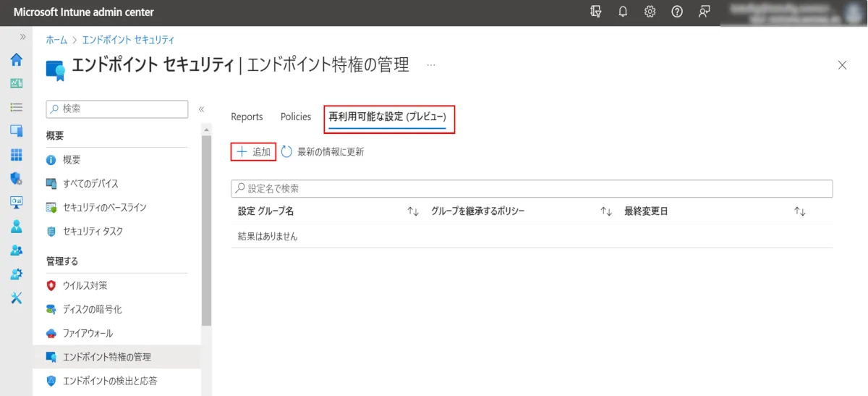Open Apps grid icon in left rail
The height and width of the screenshot is (396, 868).
[x=16, y=154]
